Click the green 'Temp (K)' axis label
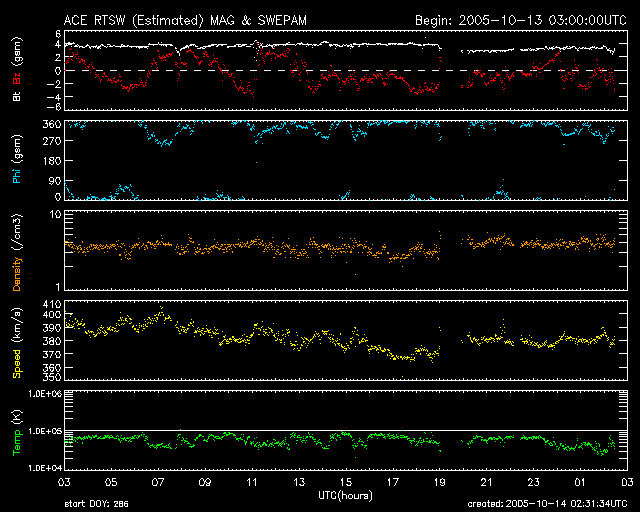Image resolution: width=640 pixels, height=512 pixels. [16, 433]
